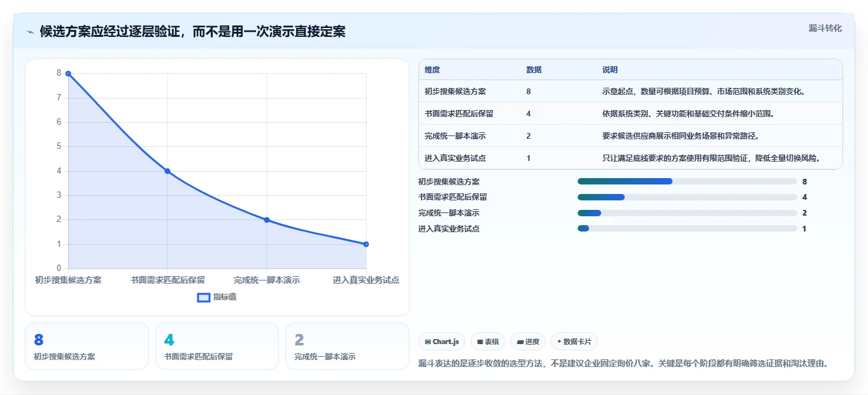This screenshot has height=395, width=868.
Task: Click the 数据 column header
Action: pos(534,70)
